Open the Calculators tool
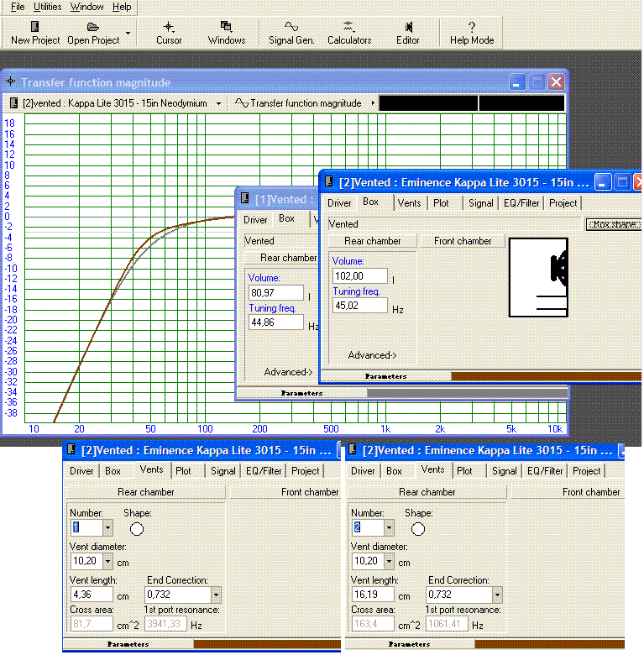The height and width of the screenshot is (655, 644). coord(348,27)
